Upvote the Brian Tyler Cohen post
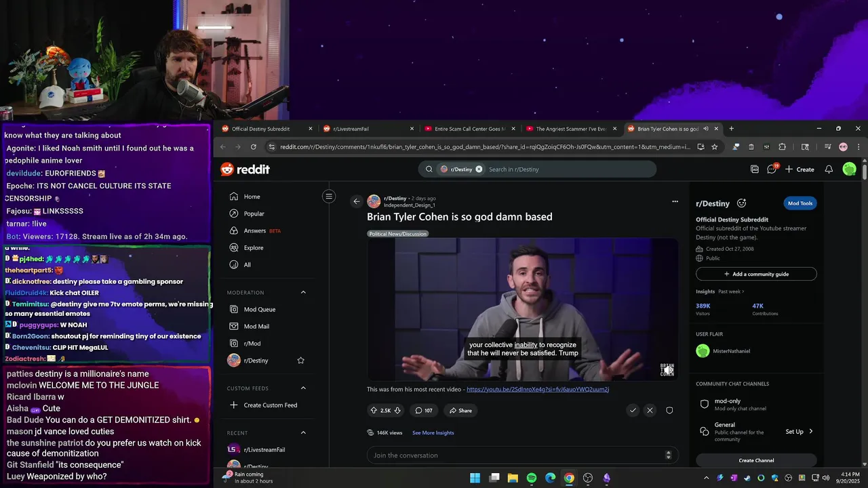This screenshot has width=868, height=488. [374, 410]
